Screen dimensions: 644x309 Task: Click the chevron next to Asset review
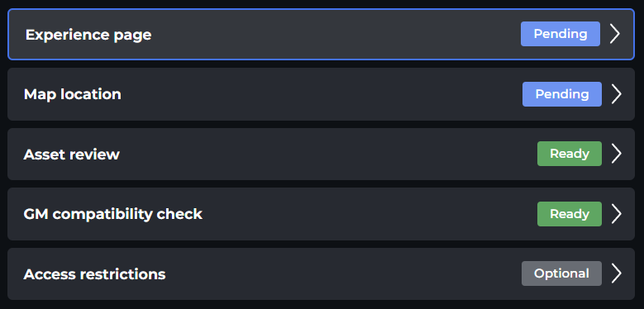tap(616, 154)
